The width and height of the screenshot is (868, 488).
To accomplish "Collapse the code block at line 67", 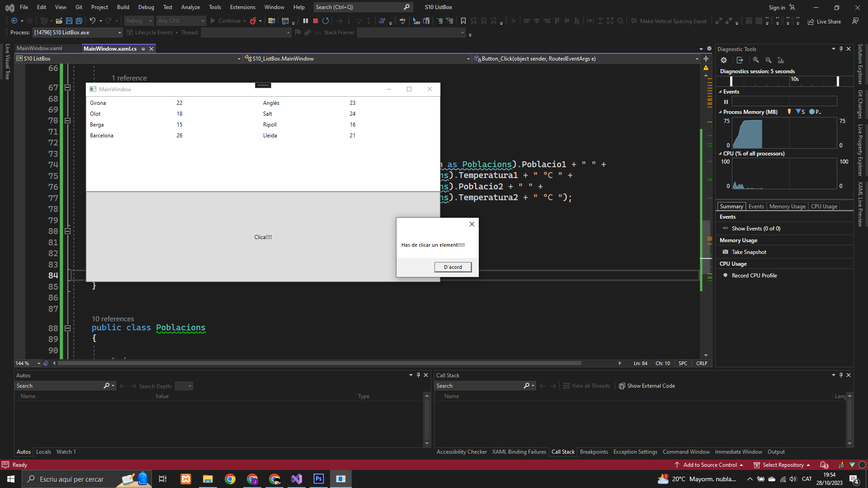I will pyautogui.click(x=67, y=88).
